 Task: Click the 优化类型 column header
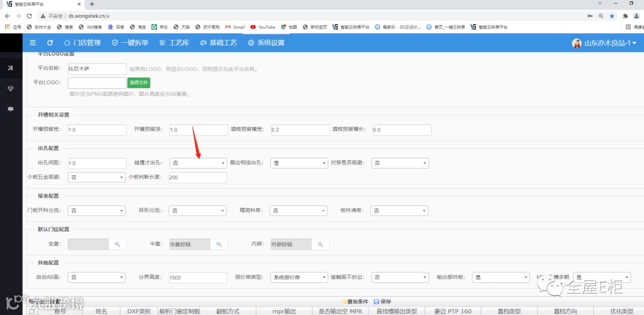pyautogui.click(x=622, y=311)
